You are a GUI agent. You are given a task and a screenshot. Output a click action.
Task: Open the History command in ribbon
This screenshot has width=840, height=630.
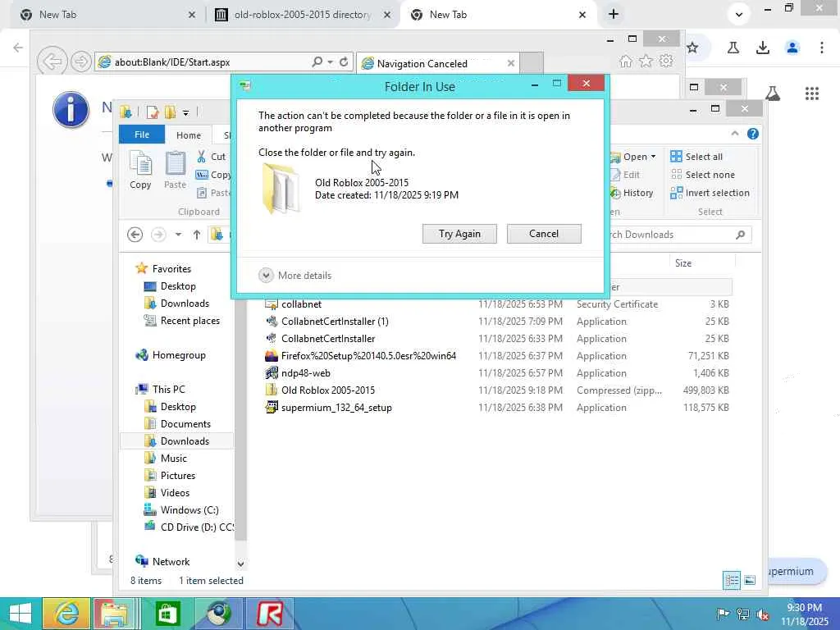coord(632,193)
